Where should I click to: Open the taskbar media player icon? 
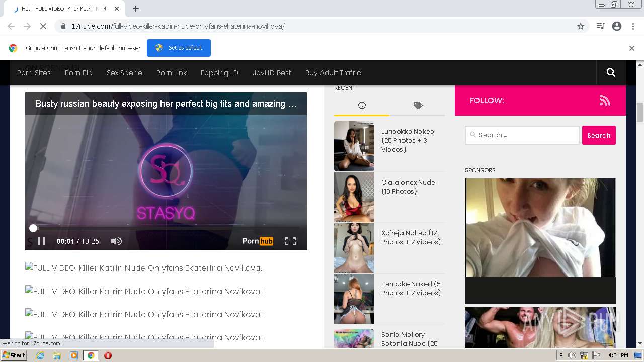(x=74, y=355)
